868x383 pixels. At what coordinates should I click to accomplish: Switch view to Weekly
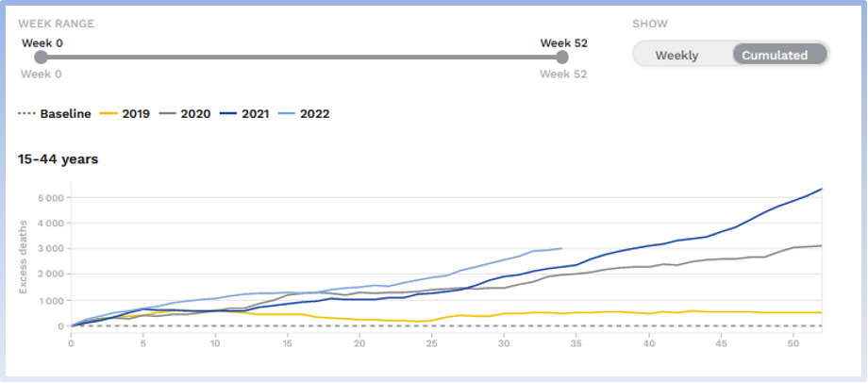[676, 55]
